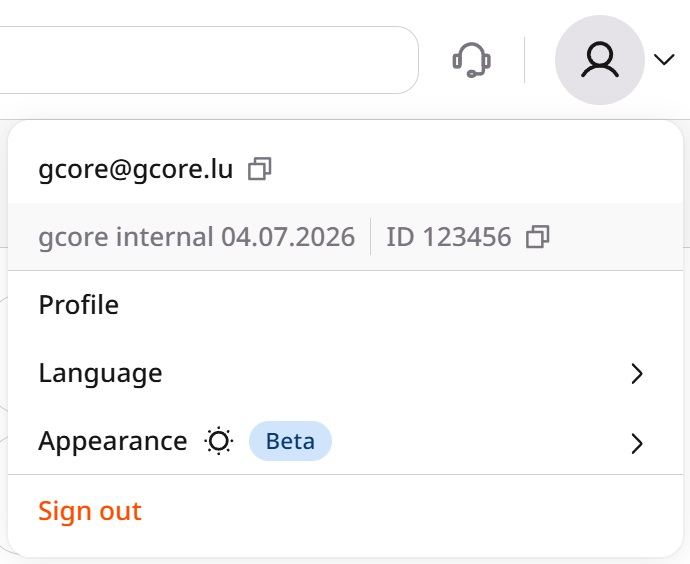Image resolution: width=690 pixels, height=564 pixels.
Task: Copy the email gcore@gcore.lu
Action: (260, 169)
